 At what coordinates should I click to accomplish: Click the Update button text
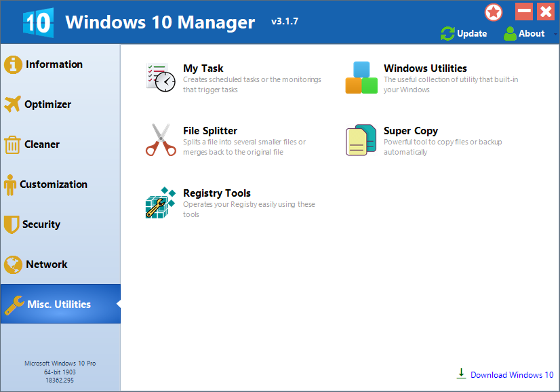click(472, 34)
